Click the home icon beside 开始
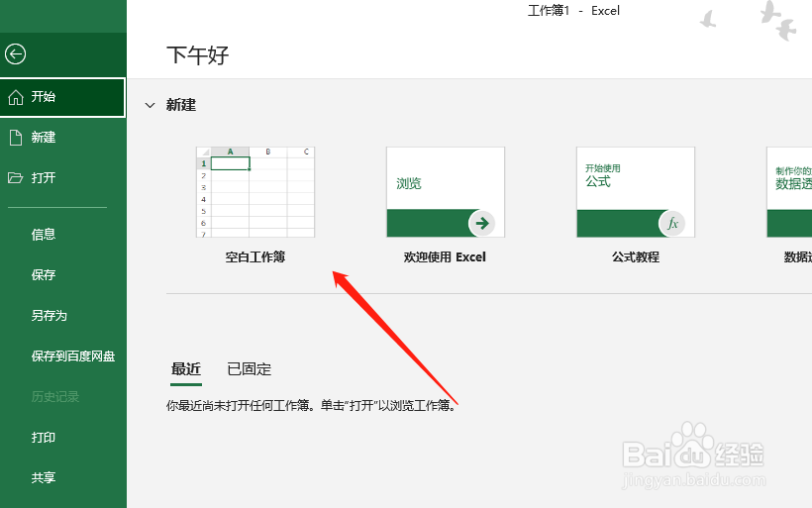The height and width of the screenshot is (508, 812). click(16, 97)
